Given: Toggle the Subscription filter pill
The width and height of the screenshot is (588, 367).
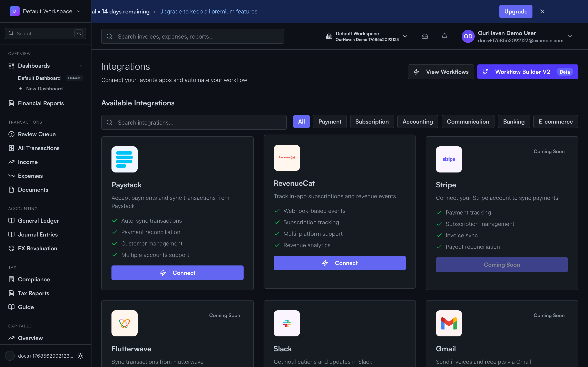Looking at the screenshot, I should point(372,121).
